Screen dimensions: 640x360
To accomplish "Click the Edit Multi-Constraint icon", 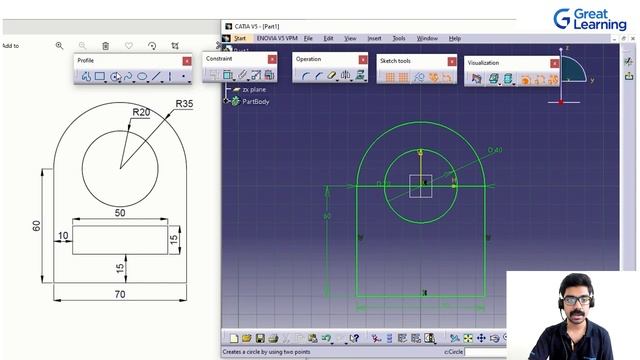I will tap(269, 75).
